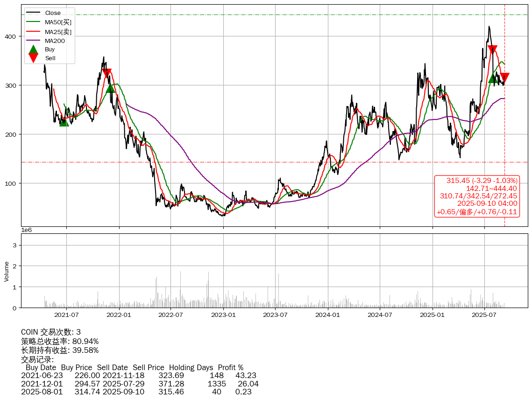
Task: Click the red Sell triangle in the legend
Action: coord(33,58)
